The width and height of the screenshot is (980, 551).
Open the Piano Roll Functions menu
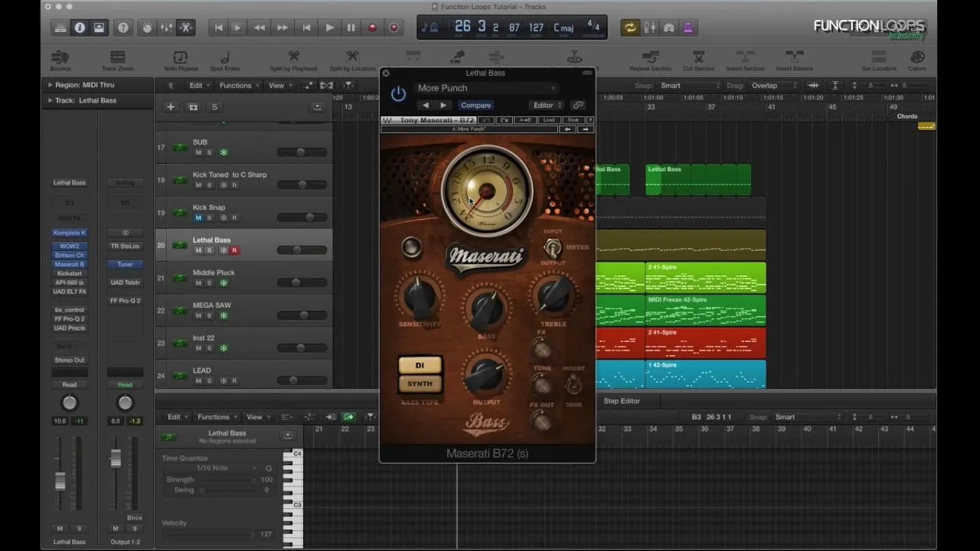click(x=217, y=417)
